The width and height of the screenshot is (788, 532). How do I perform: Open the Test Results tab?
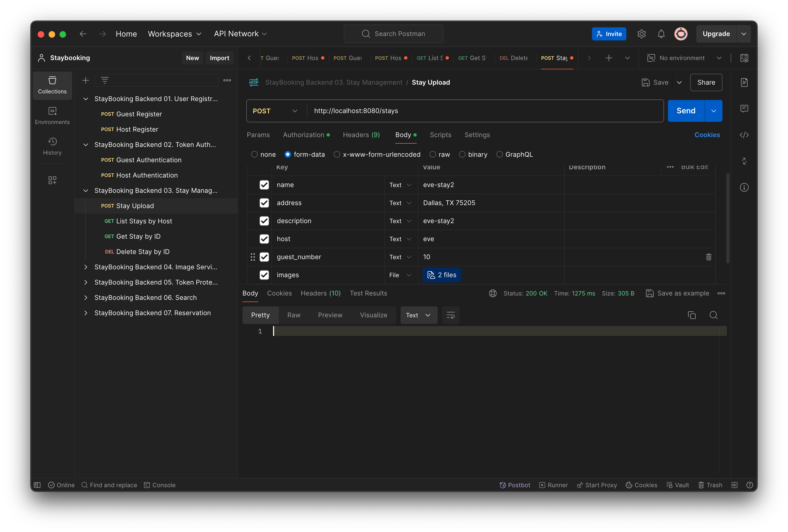pyautogui.click(x=368, y=293)
